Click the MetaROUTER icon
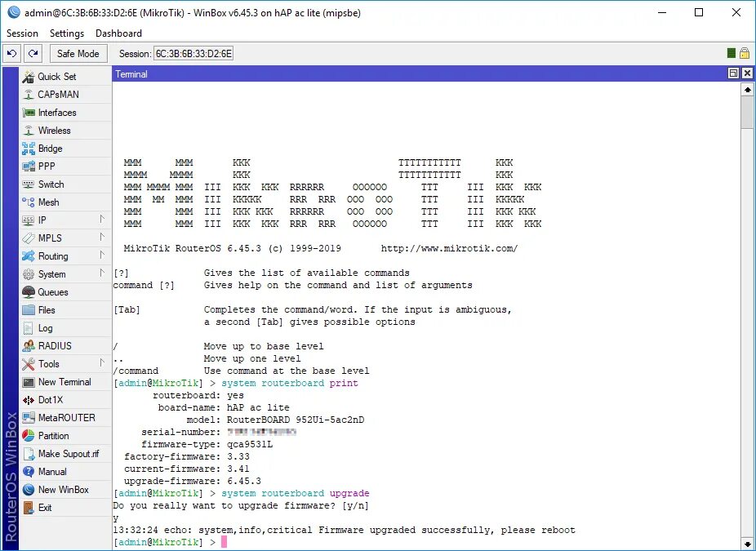The height and width of the screenshot is (551, 756). (x=29, y=418)
